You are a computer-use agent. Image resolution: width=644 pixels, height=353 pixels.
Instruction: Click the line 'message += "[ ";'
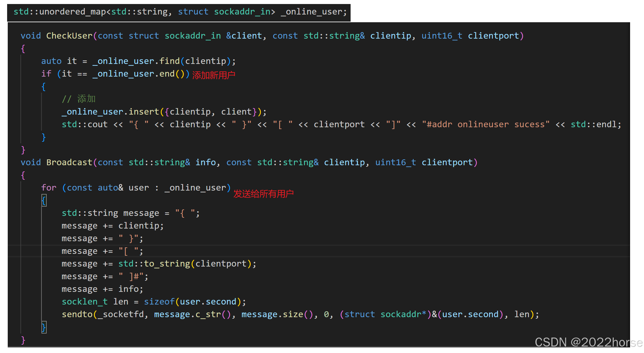pos(102,251)
